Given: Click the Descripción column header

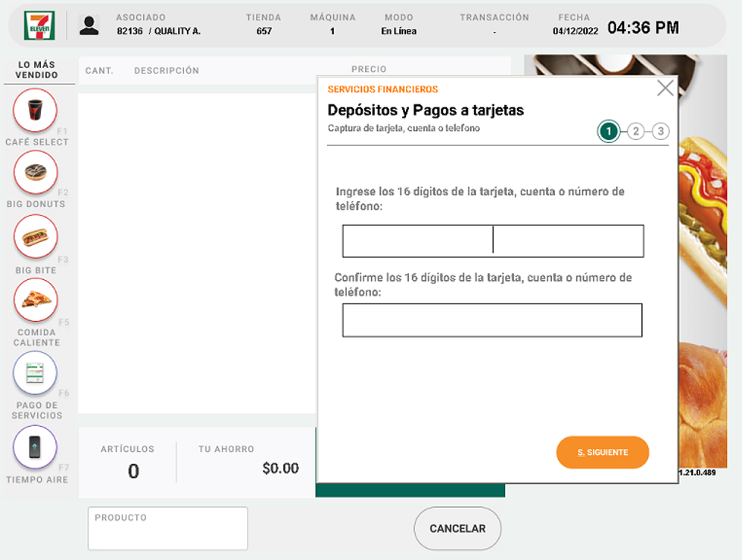Looking at the screenshot, I should pyautogui.click(x=167, y=70).
